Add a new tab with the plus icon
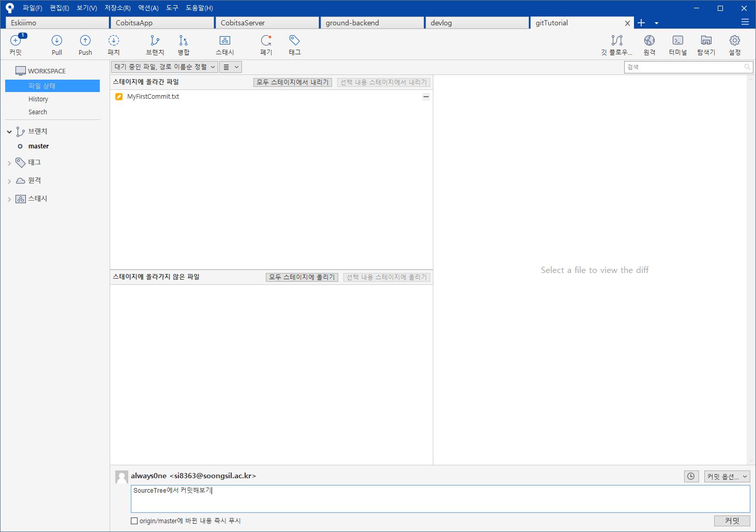The image size is (756, 532). pos(641,23)
